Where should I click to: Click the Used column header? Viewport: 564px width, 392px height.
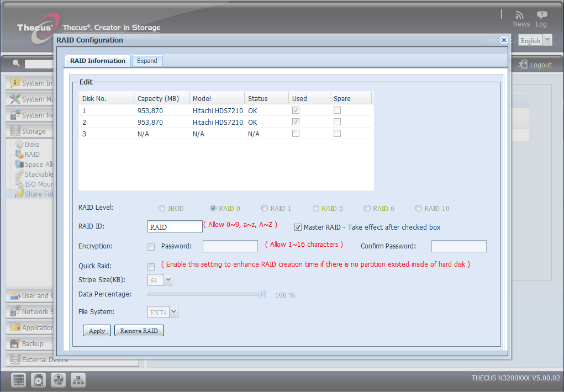point(309,98)
